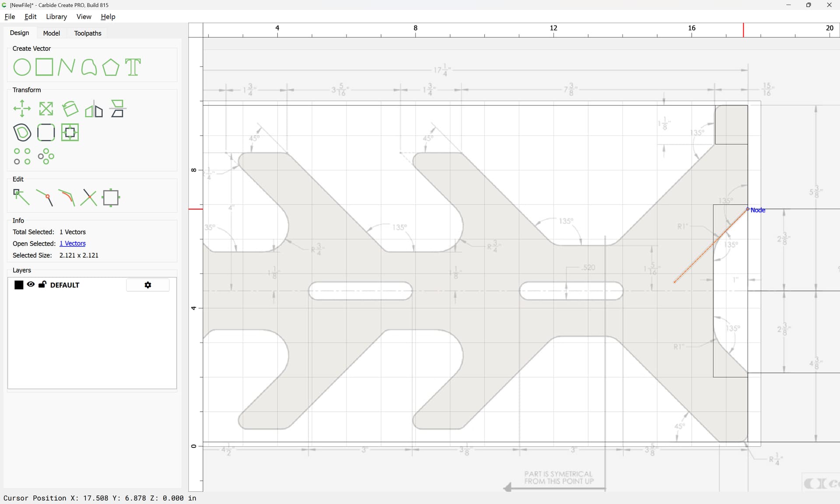Click the left slot shape in the drawing
This screenshot has width=840, height=504.
tap(360, 291)
